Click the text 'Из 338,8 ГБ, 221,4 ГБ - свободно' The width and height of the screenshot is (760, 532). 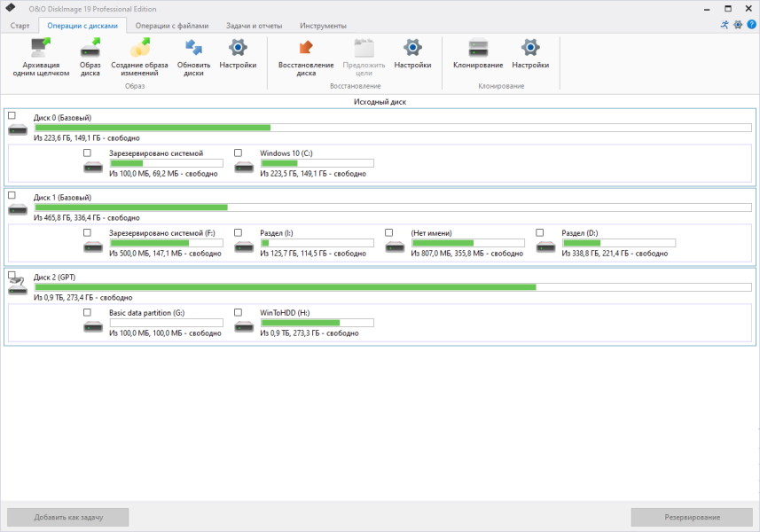tap(615, 254)
